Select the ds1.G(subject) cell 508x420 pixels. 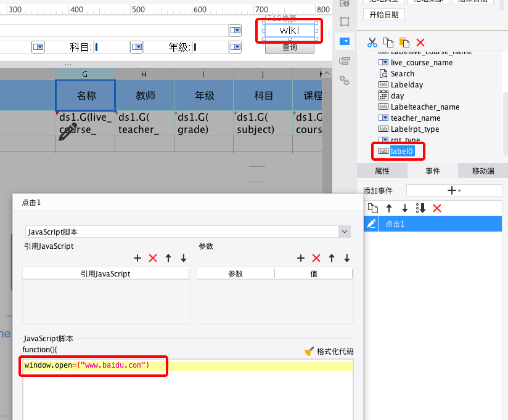pos(263,123)
